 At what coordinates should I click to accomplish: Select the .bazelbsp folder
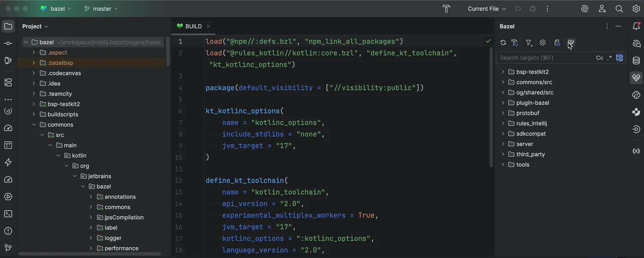[x=60, y=63]
